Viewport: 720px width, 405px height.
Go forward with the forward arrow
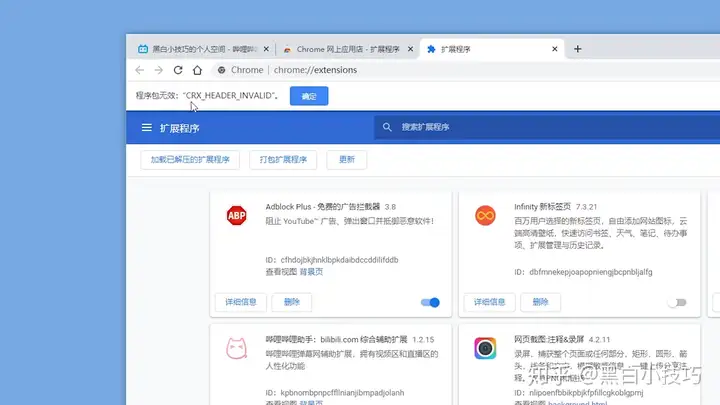[158, 70]
